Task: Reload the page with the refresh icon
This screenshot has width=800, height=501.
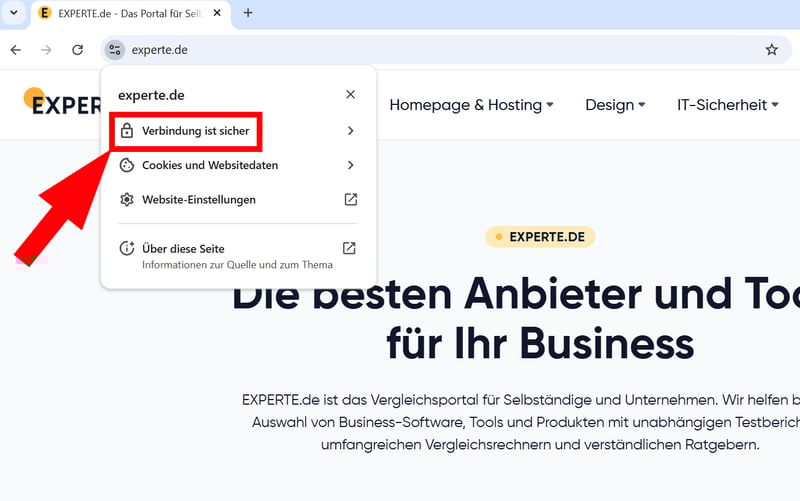Action: pos(78,49)
